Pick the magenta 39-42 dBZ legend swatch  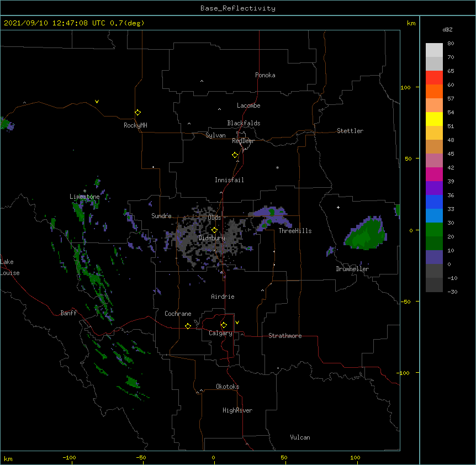[x=434, y=174]
